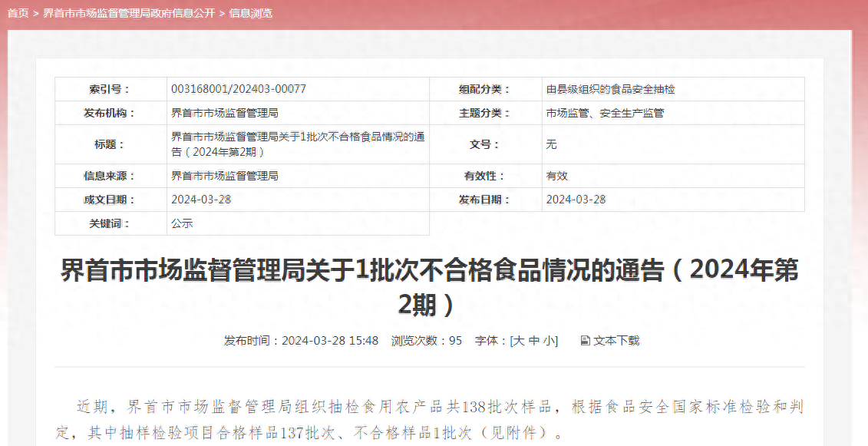Click the main article headline
Screen dimensions: 868x446
pos(430,287)
